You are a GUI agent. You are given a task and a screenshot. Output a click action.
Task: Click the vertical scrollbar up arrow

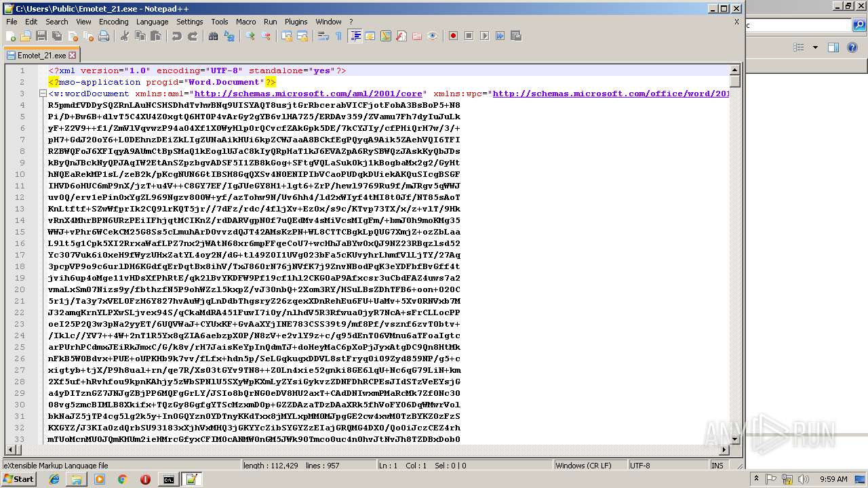click(x=734, y=70)
